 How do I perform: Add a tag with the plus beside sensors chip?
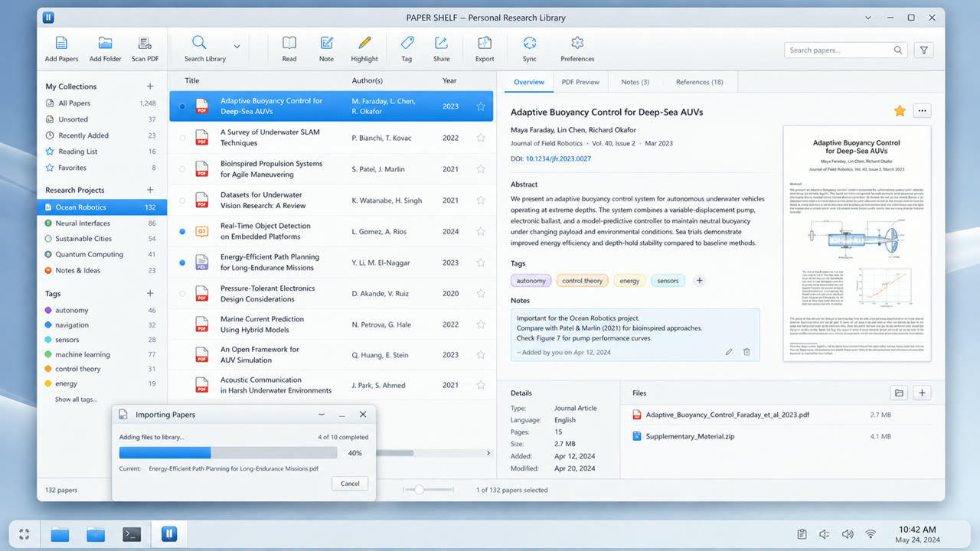pos(699,281)
